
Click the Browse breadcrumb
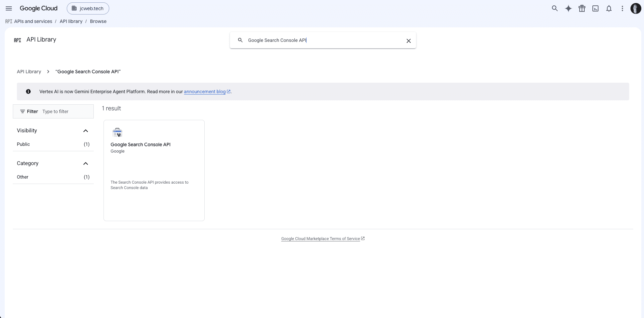click(x=98, y=21)
